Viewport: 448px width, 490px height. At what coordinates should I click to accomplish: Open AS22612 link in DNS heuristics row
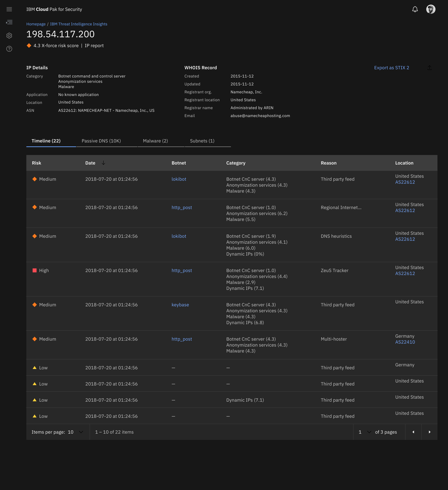pos(405,239)
